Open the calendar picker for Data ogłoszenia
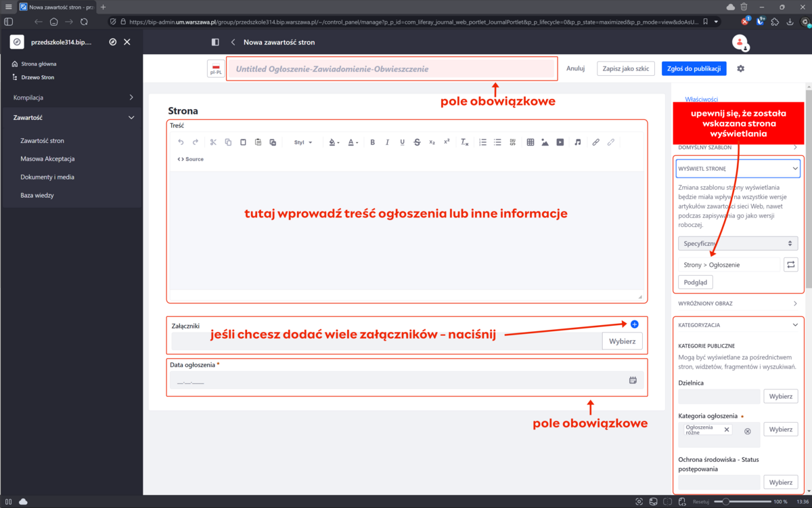 [633, 381]
